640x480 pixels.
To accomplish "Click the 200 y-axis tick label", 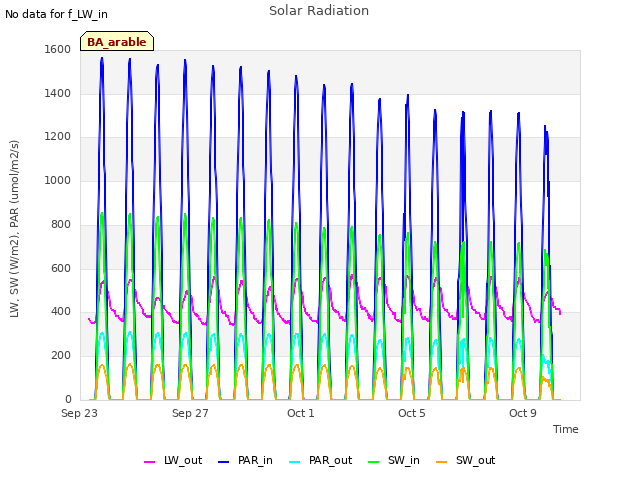I will 61,356.
